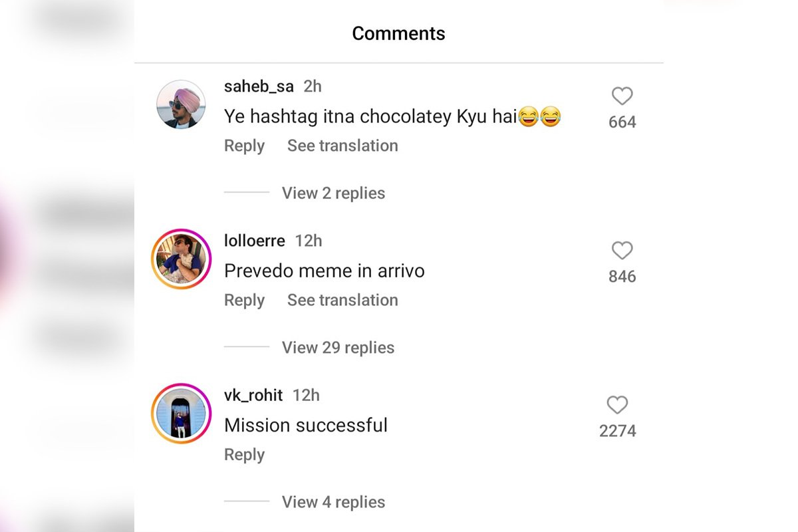798x532 pixels.
Task: Open the saheb_sa username link
Action: [x=259, y=86]
